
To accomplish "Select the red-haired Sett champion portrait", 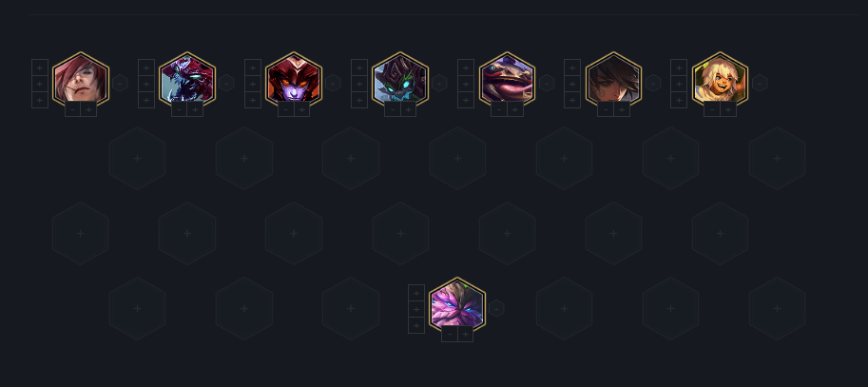I will (81, 80).
